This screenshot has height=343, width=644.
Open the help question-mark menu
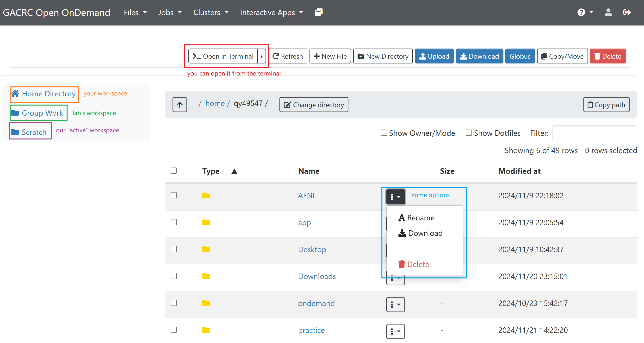pos(585,12)
